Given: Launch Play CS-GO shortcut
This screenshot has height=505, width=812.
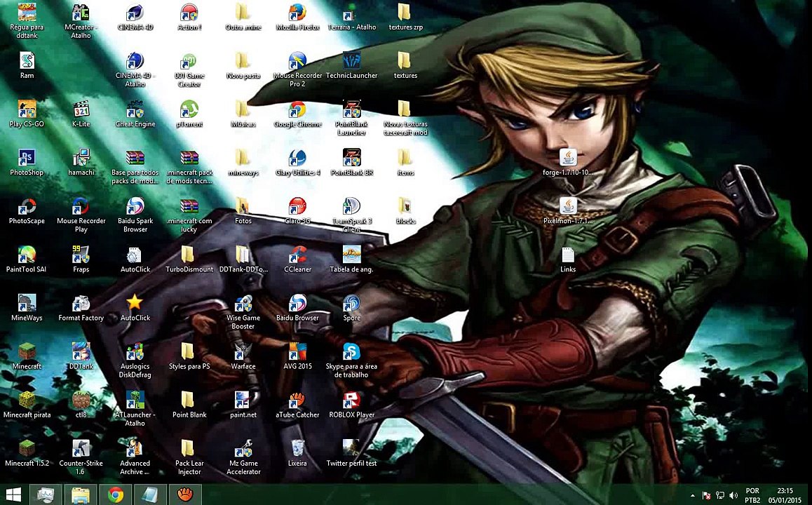Looking at the screenshot, I should pyautogui.click(x=27, y=109).
